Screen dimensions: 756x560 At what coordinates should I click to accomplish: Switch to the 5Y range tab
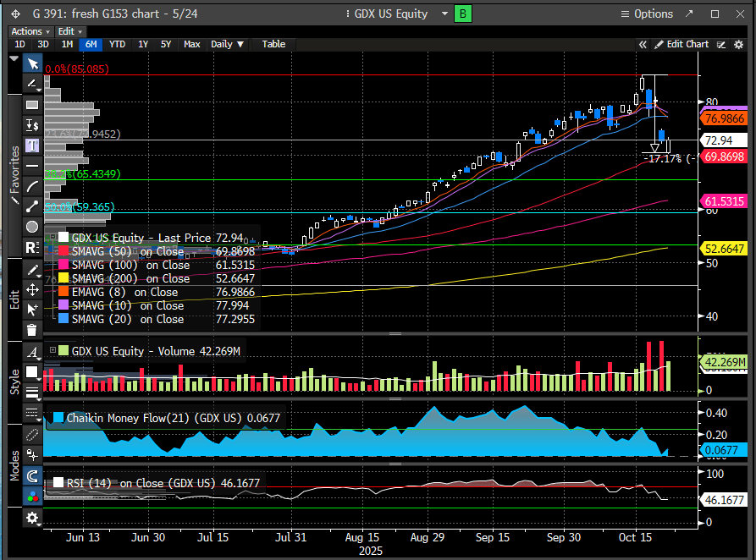click(x=166, y=44)
